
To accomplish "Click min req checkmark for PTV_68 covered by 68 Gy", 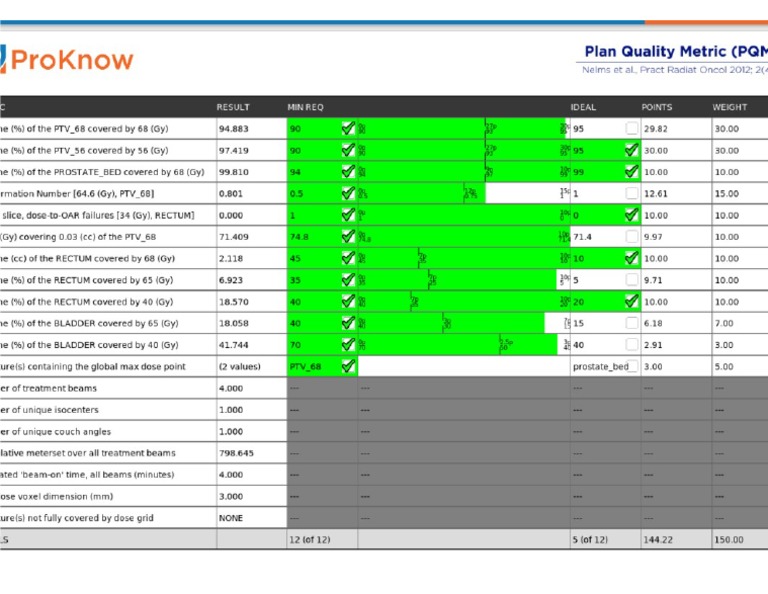I will 348,128.
